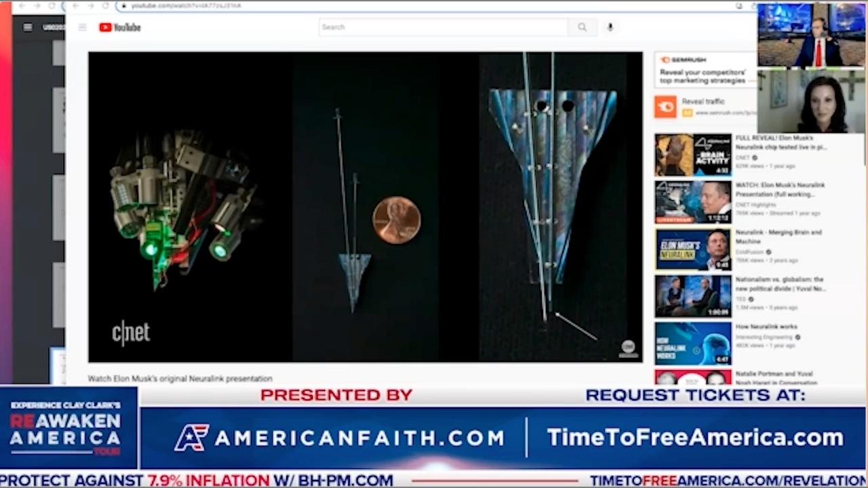Open the How Neuralink Works thumbnail
This screenshot has width=868, height=488.
point(692,343)
